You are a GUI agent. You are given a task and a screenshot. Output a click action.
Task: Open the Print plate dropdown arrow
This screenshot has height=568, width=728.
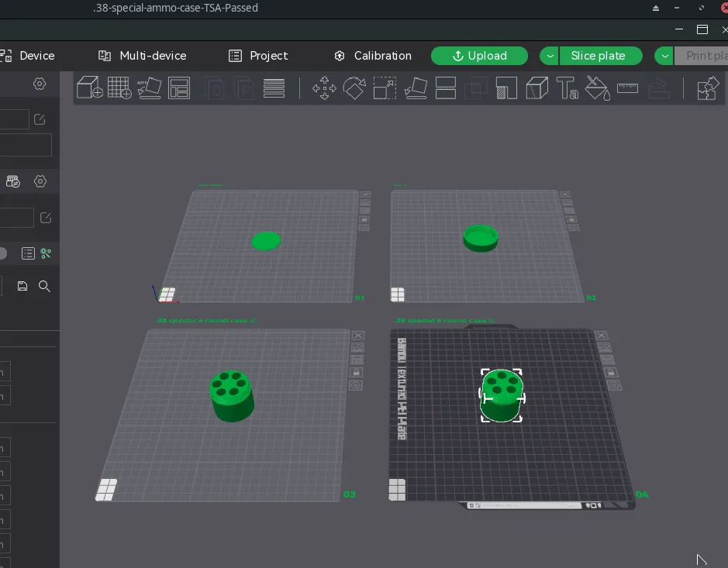point(664,56)
